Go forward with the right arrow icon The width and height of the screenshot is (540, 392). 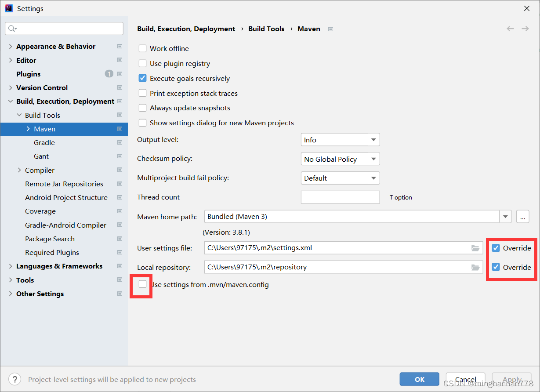(525, 29)
